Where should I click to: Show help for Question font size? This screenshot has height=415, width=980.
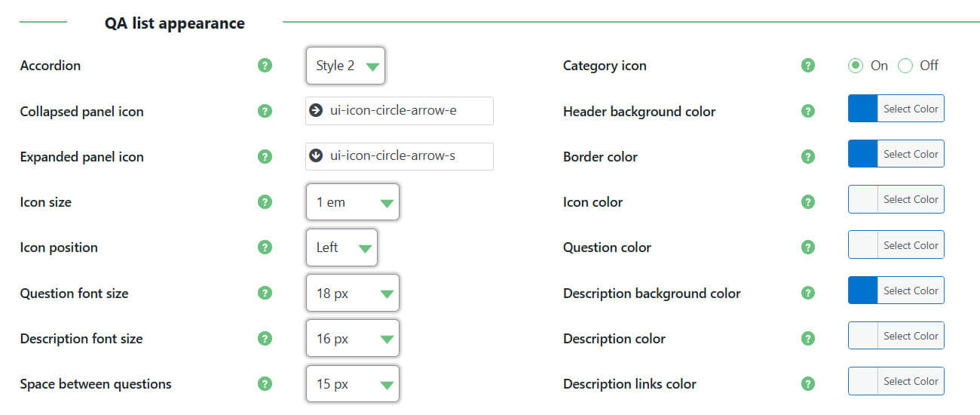pyautogui.click(x=265, y=293)
